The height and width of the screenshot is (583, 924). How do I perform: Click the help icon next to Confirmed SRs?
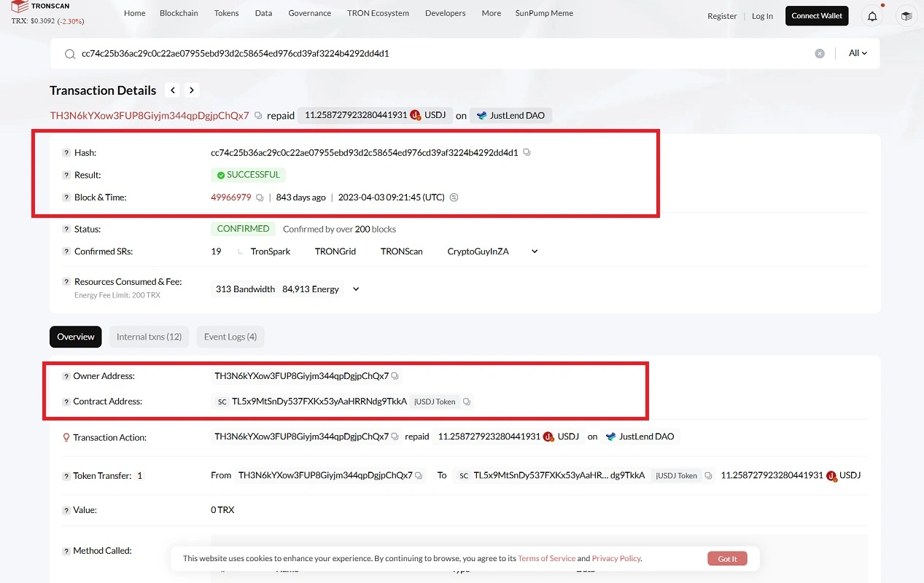[x=66, y=251]
